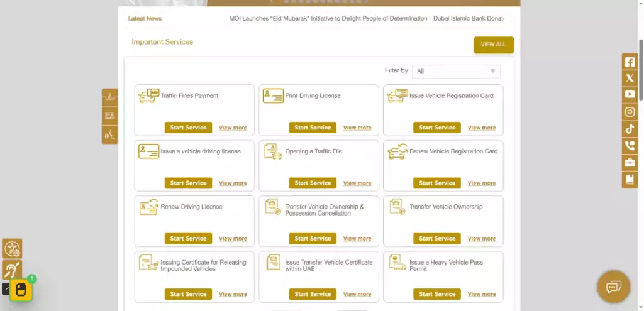Screen dimensions: 644x311
Task: Click the hearing assistance ear icon
Action: [12, 270]
